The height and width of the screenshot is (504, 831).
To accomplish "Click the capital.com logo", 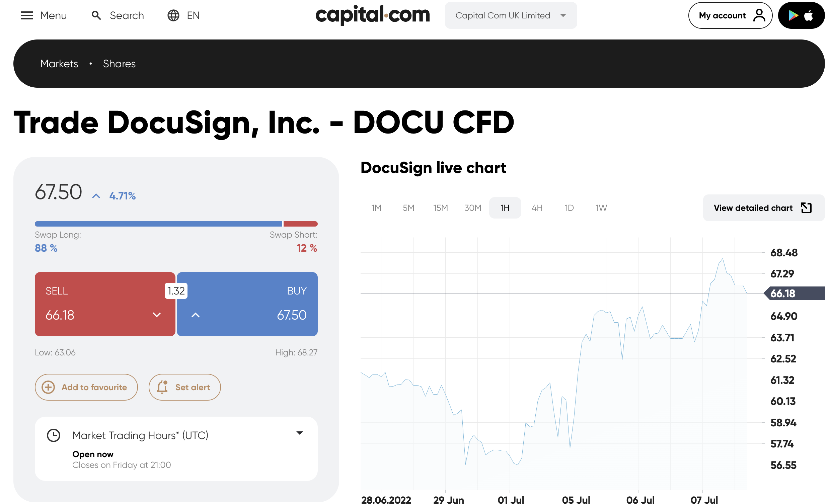I will point(373,15).
